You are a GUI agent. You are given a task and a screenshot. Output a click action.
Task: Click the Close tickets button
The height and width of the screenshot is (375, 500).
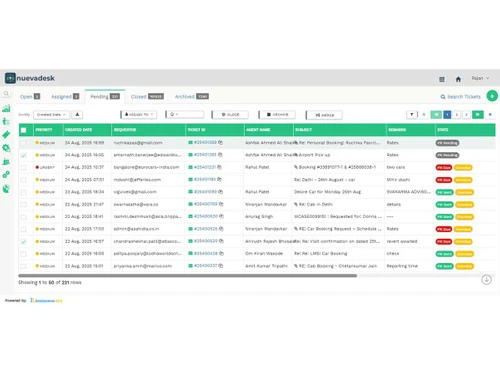(230, 115)
